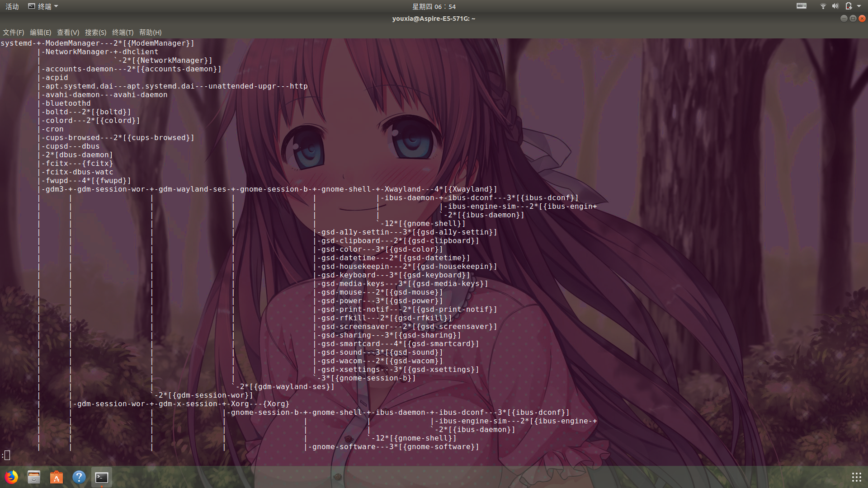Open the 编辑(E) menu
868x488 pixels.
point(40,33)
